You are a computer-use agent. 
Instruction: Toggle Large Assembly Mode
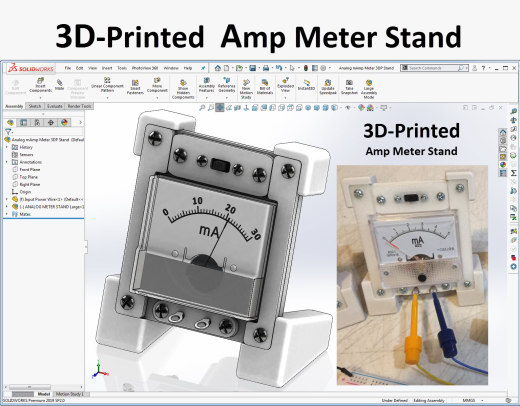click(x=369, y=89)
